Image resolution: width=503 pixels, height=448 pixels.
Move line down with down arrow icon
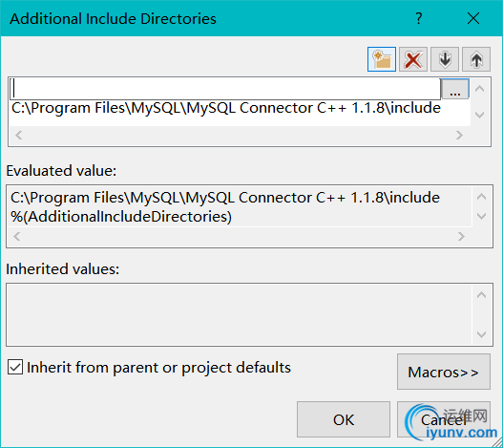[x=445, y=59]
